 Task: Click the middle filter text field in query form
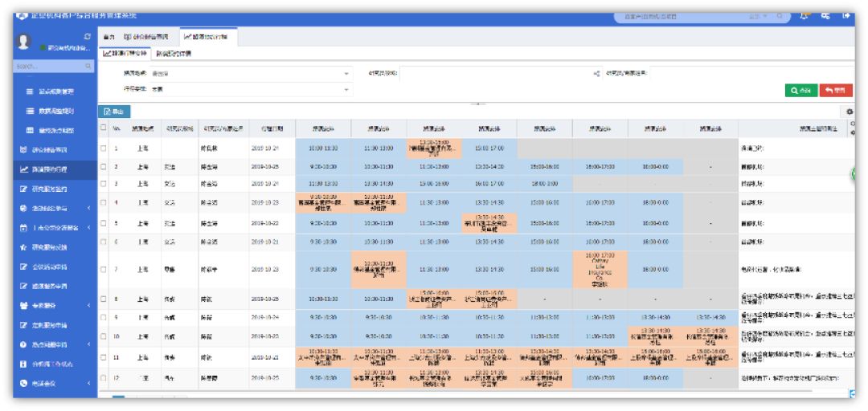(496, 74)
